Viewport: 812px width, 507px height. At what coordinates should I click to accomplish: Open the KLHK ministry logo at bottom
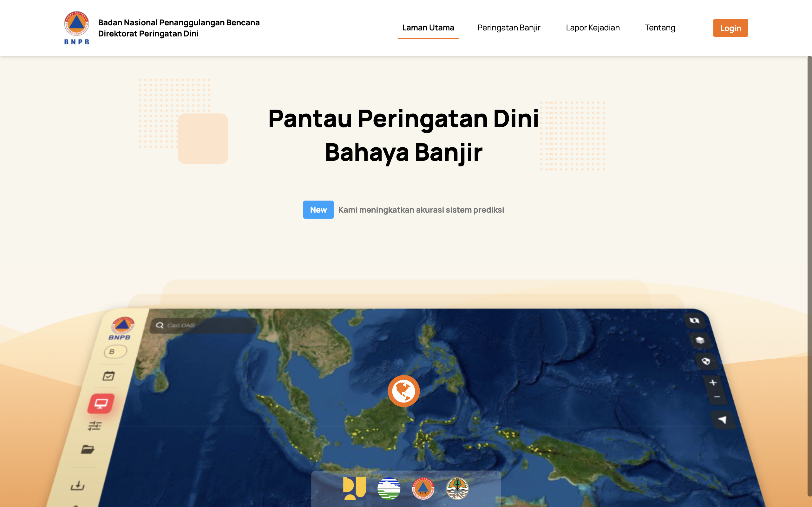458,489
